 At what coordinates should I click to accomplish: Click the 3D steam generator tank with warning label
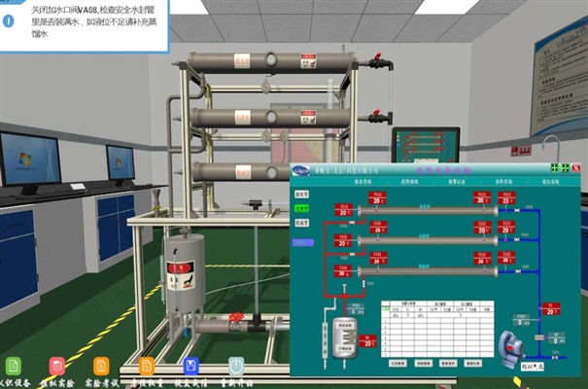pos(185,273)
